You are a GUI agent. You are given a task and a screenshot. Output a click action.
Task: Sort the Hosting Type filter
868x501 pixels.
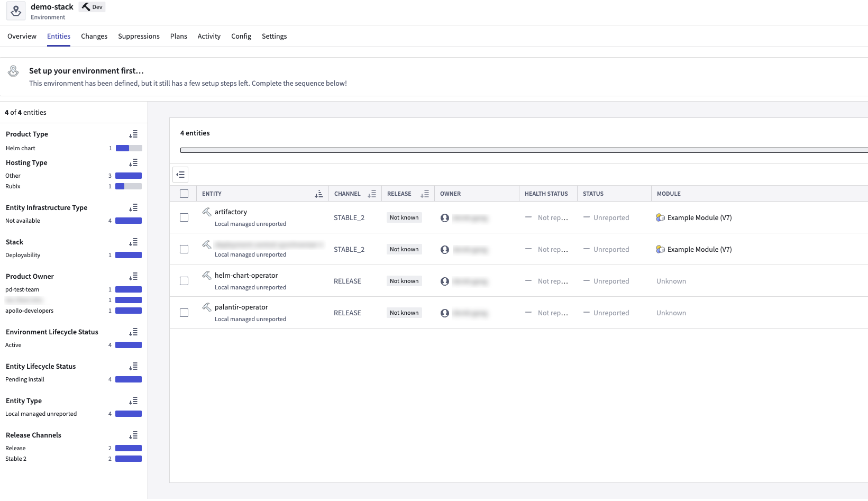tap(133, 163)
